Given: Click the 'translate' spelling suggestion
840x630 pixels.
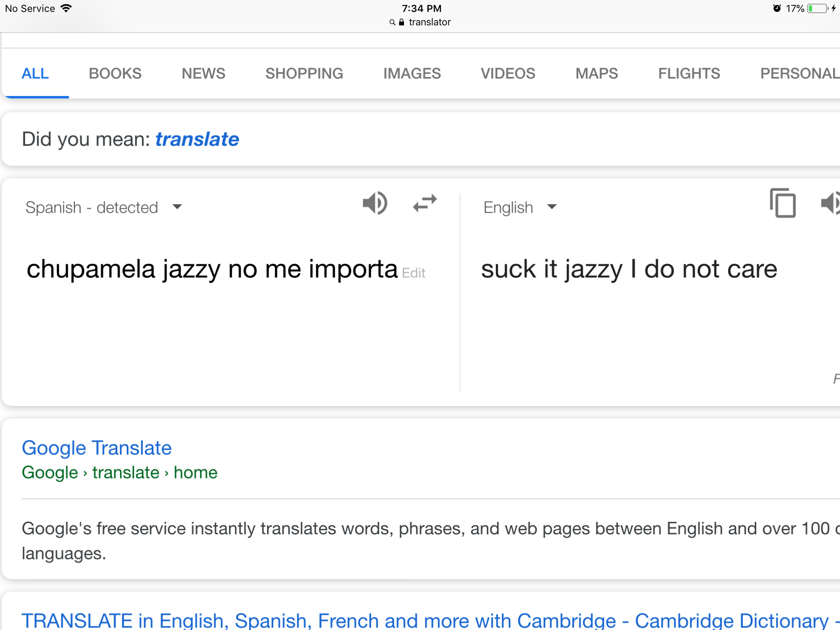Looking at the screenshot, I should pos(197,139).
